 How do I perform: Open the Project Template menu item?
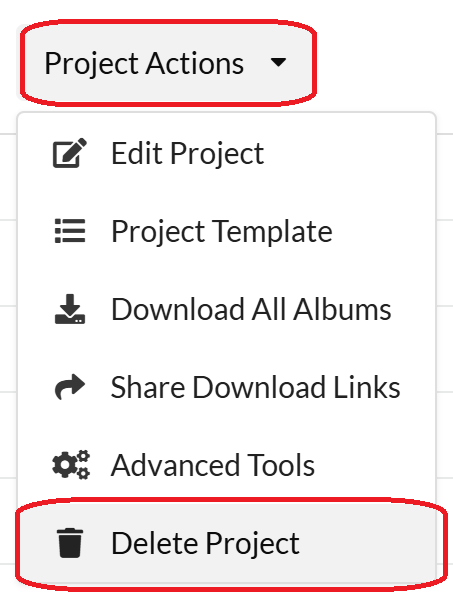[x=226, y=231]
